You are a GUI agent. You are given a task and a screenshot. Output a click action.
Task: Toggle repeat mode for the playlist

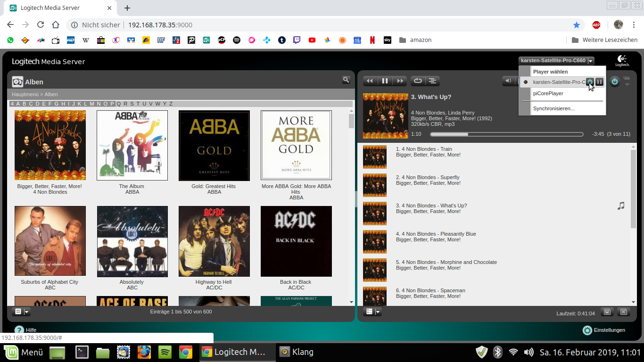pyautogui.click(x=418, y=81)
